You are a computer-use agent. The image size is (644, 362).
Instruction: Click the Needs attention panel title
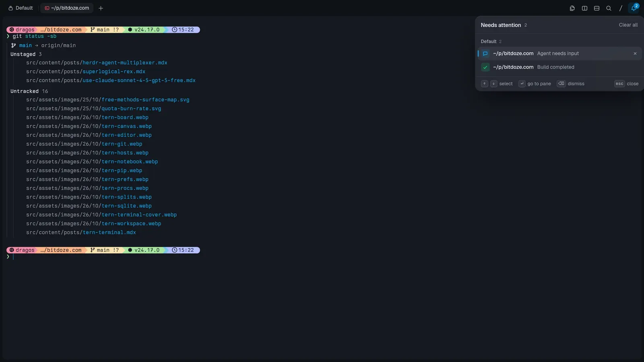[501, 25]
